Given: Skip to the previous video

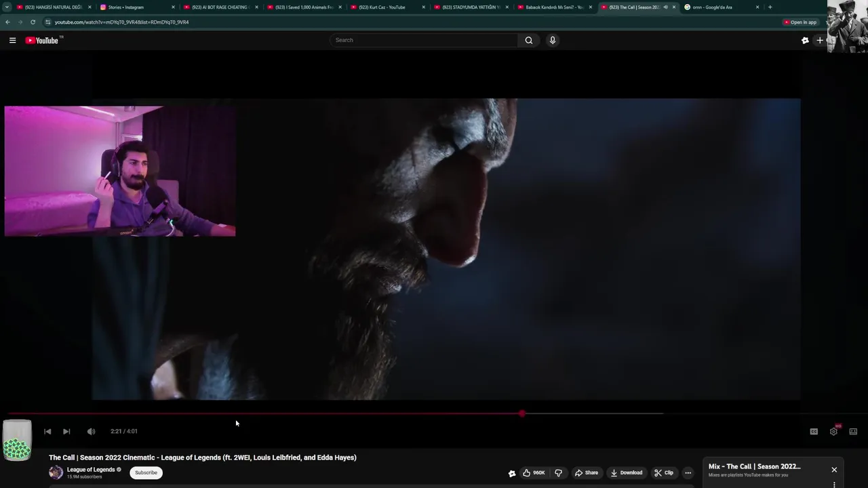Looking at the screenshot, I should (x=47, y=431).
